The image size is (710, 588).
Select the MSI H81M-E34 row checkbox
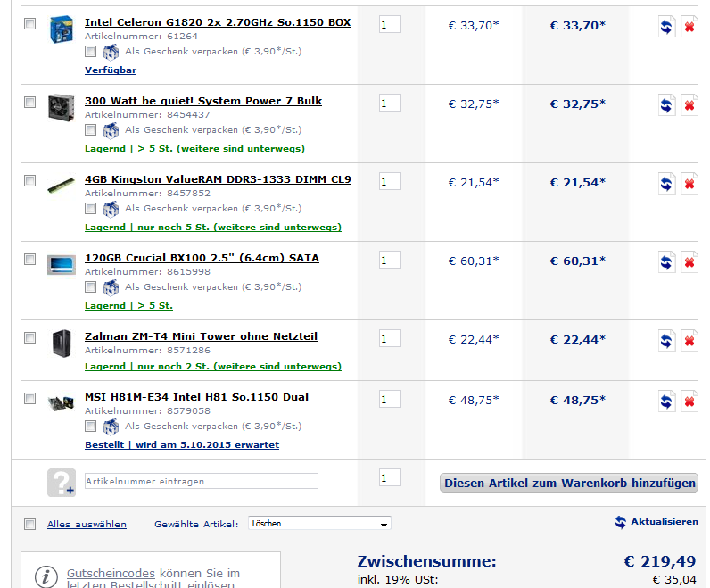[30, 398]
